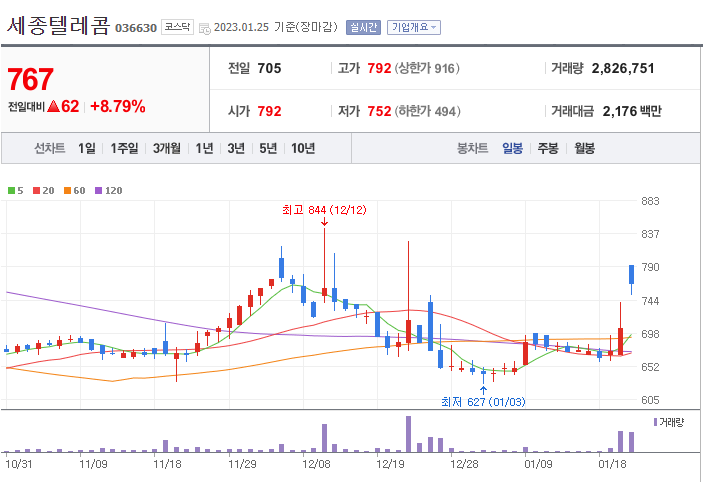Viewport: 703px width, 482px height.
Task: Click the purple 120-day moving average swatch
Action: (x=99, y=191)
